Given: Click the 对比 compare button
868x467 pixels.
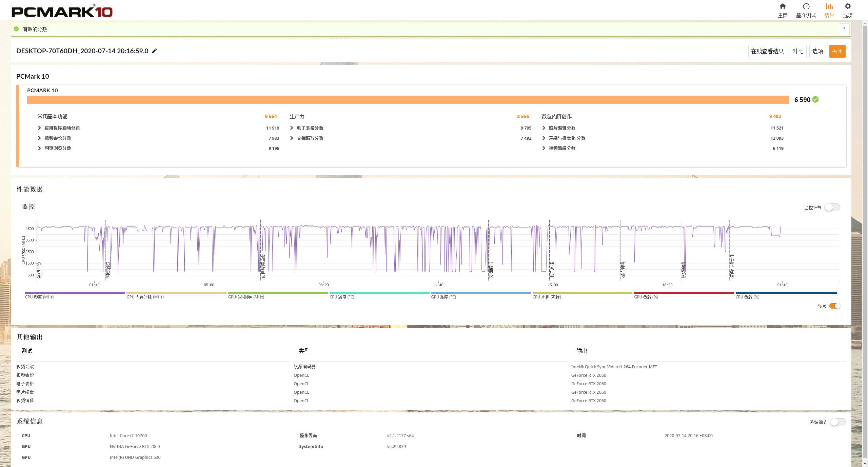Looking at the screenshot, I should coord(797,51).
